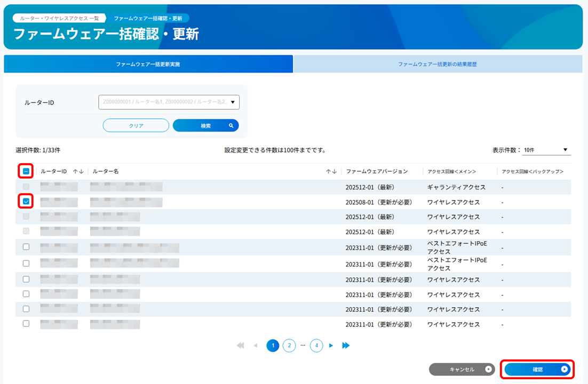588x384 pixels.
Task: Go to page 2 of results
Action: pyautogui.click(x=289, y=346)
